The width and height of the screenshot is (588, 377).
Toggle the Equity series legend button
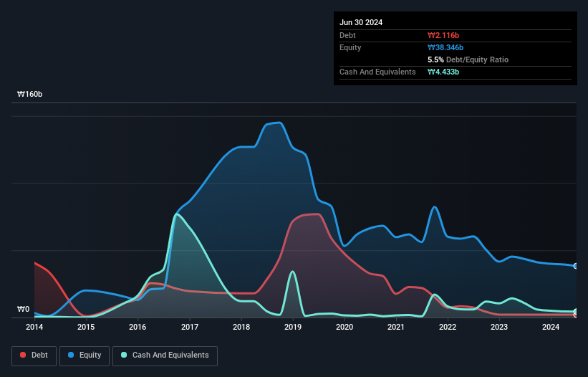(x=85, y=355)
